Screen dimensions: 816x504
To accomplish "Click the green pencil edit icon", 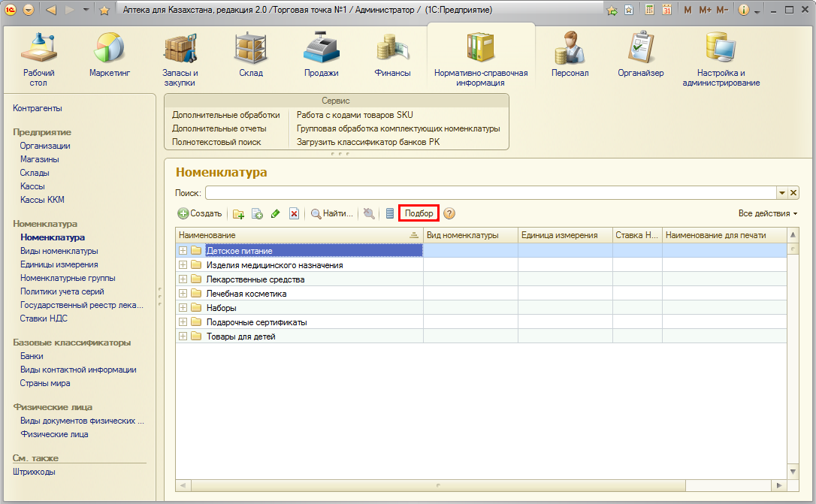I will pos(275,214).
